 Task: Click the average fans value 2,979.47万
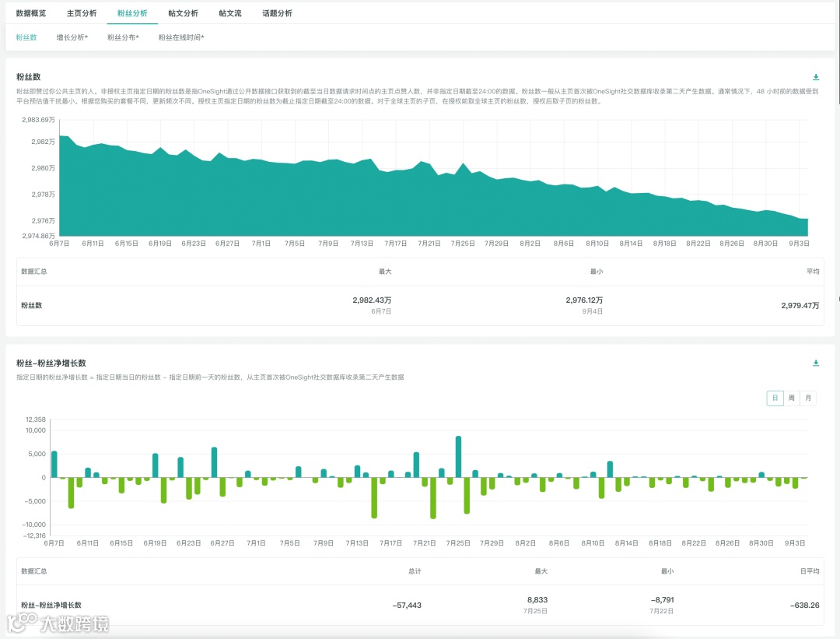tap(800, 306)
